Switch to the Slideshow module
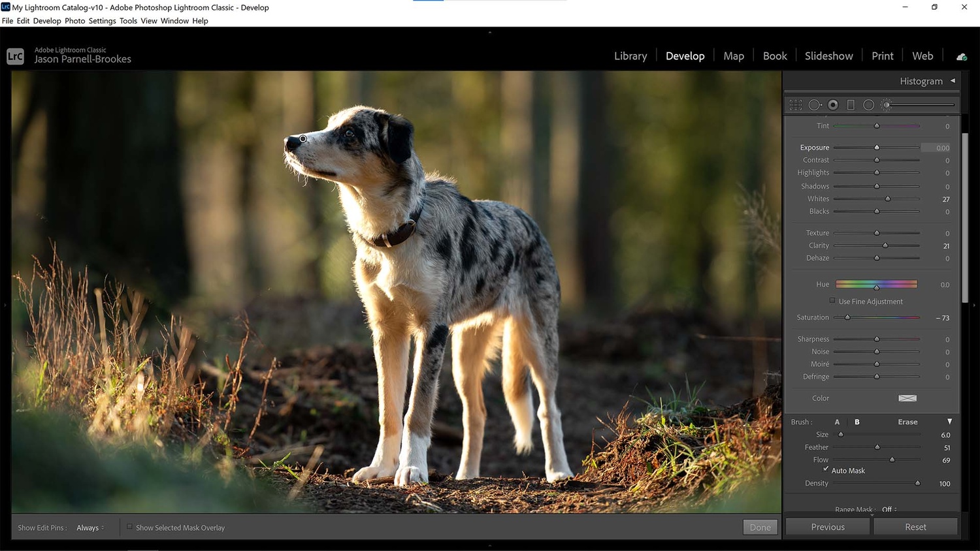Viewport: 980px width, 551px height. [x=828, y=56]
